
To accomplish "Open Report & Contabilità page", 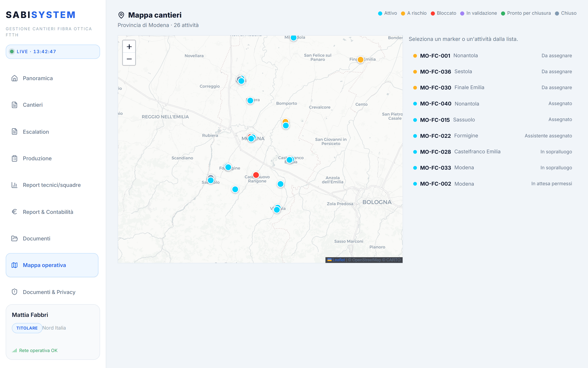I will (52, 212).
